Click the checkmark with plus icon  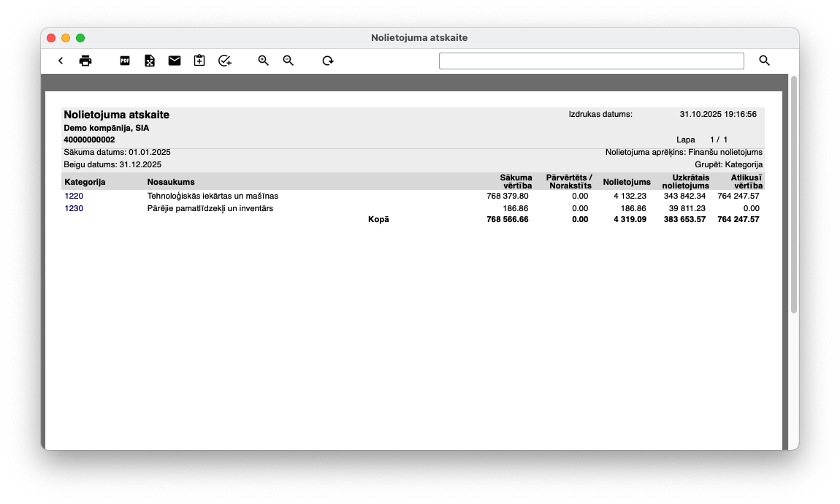click(x=225, y=61)
